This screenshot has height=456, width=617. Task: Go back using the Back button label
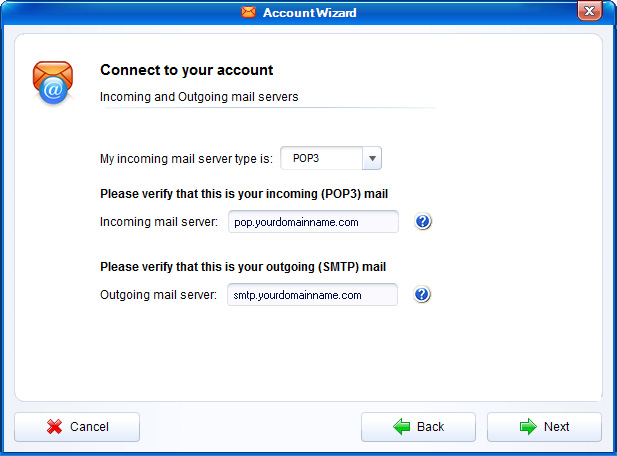point(430,427)
